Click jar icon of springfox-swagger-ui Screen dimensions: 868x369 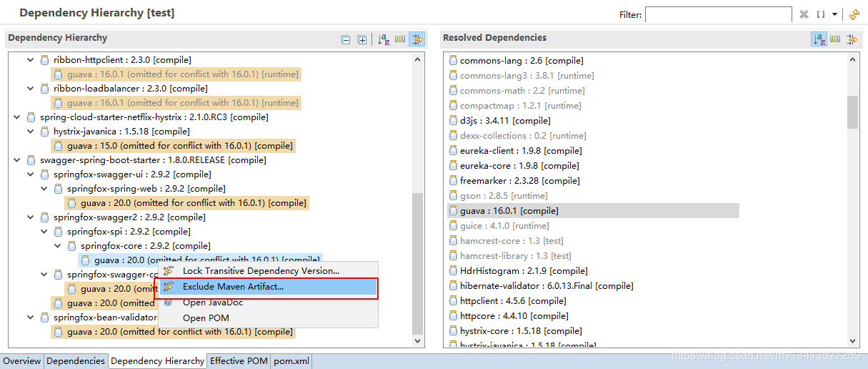pyautogui.click(x=44, y=174)
